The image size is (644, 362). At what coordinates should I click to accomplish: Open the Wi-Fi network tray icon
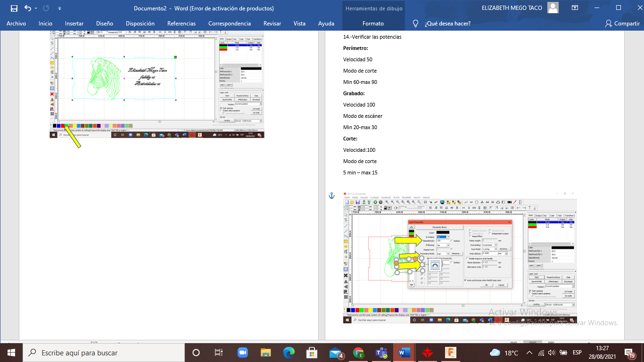(x=541, y=353)
